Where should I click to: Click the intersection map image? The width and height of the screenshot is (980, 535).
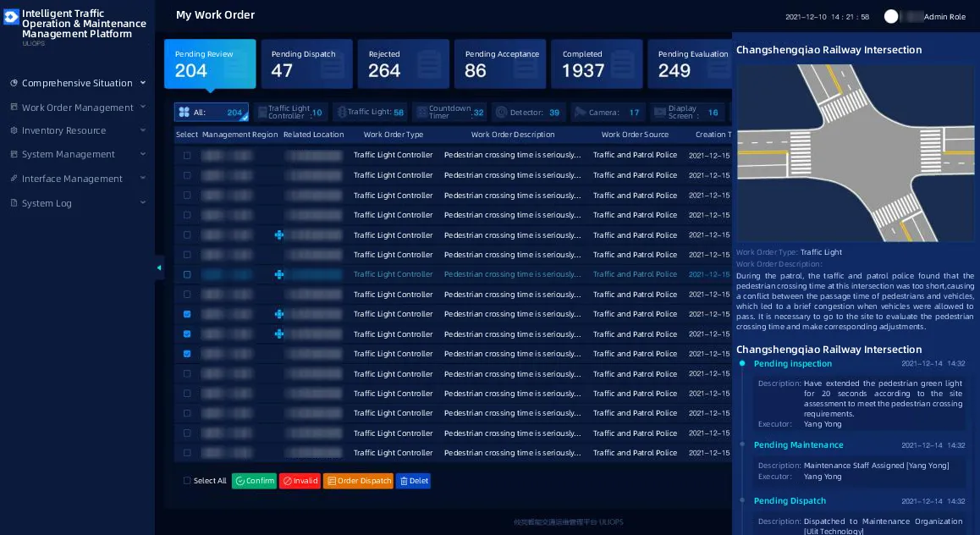(856, 153)
